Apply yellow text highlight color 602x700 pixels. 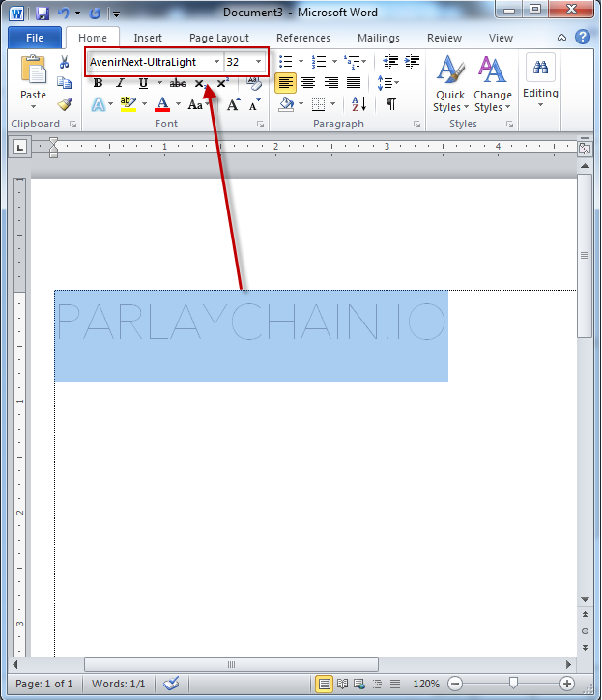[x=129, y=105]
